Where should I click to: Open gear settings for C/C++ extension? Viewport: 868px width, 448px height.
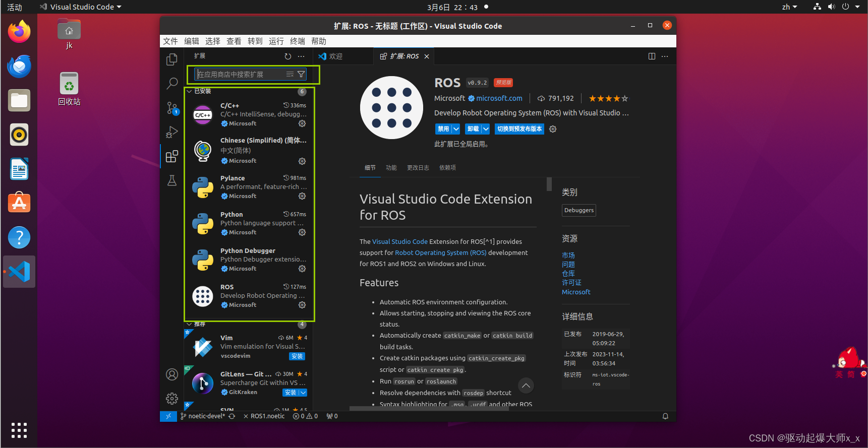coord(302,123)
